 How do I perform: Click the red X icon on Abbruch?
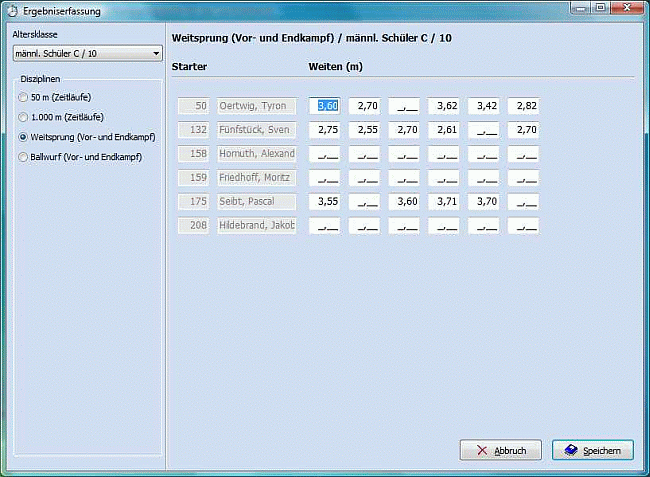click(481, 451)
